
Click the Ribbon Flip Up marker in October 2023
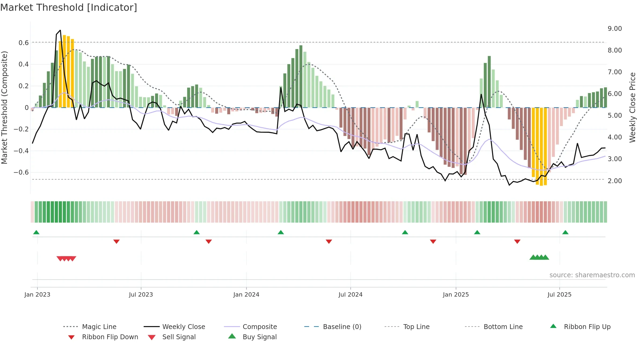coord(196,232)
